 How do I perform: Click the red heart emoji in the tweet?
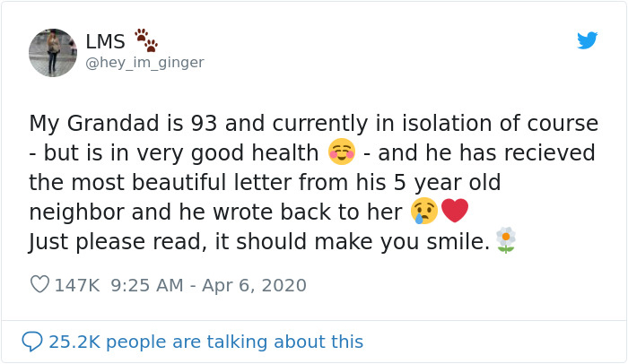click(456, 212)
